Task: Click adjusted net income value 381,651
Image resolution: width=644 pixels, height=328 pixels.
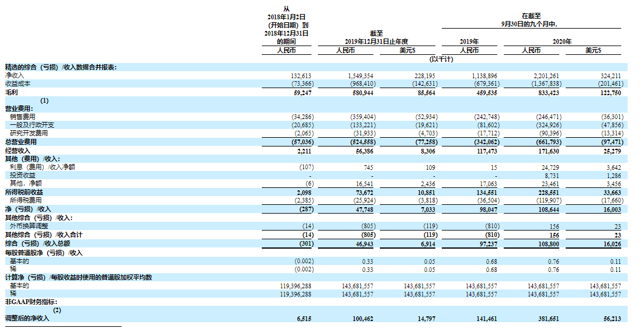Action: (x=548, y=319)
